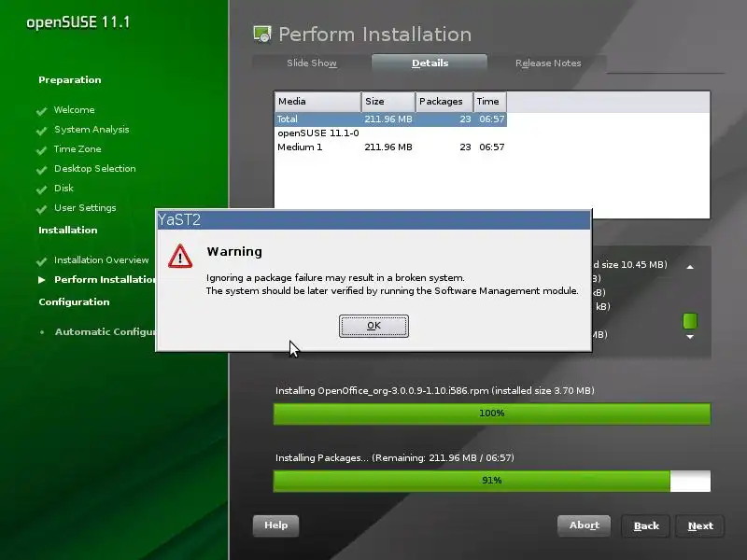Click the green log scrollbar handle
The height and width of the screenshot is (560, 747).
tap(690, 321)
